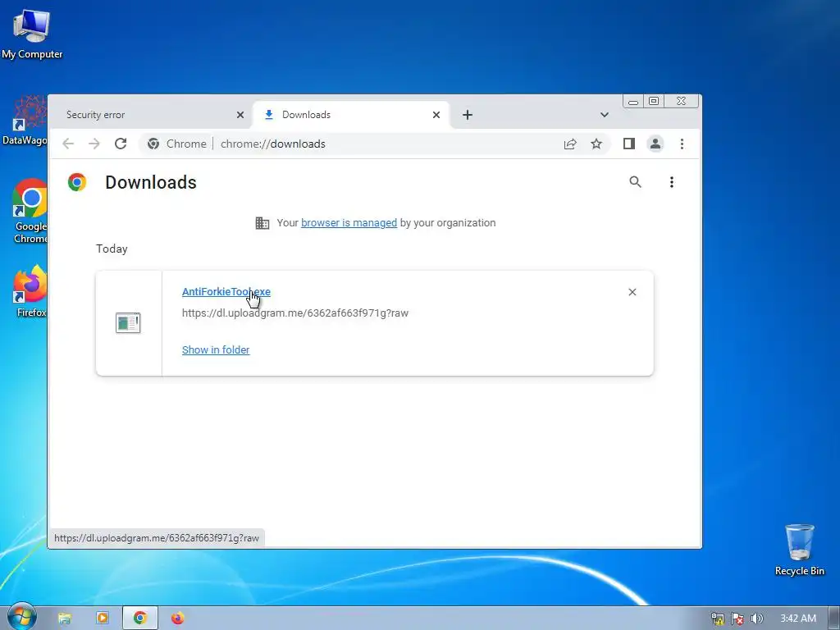This screenshot has width=840, height=630.
Task: Click Chrome taskbar button
Action: pos(140,619)
